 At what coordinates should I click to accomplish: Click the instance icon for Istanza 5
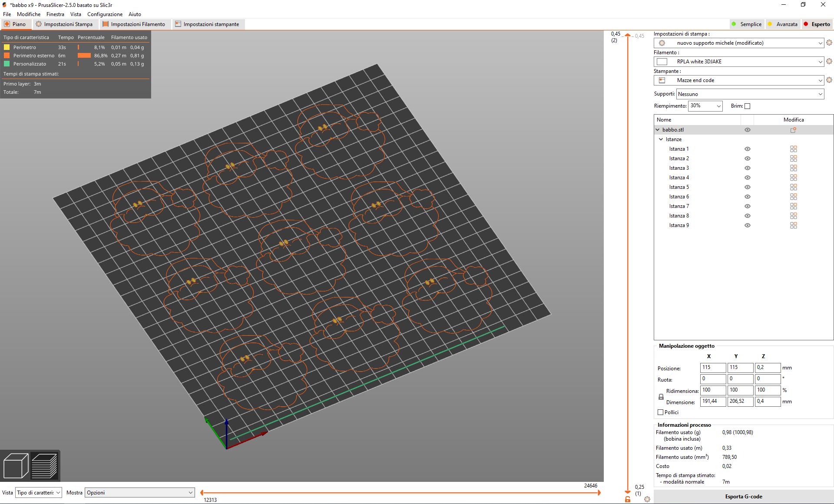(793, 187)
